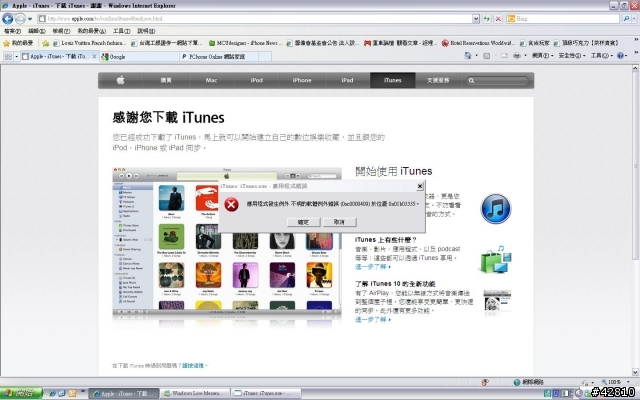This screenshot has width=640, height=400.
Task: Click the iTunes app screenshot image
Action: pyautogui.click(x=227, y=241)
